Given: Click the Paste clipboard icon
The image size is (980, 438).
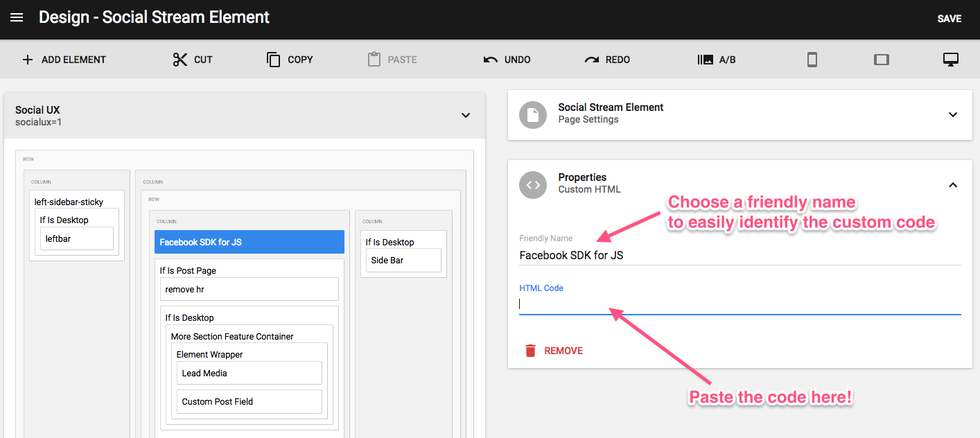Looking at the screenshot, I should pyautogui.click(x=374, y=60).
